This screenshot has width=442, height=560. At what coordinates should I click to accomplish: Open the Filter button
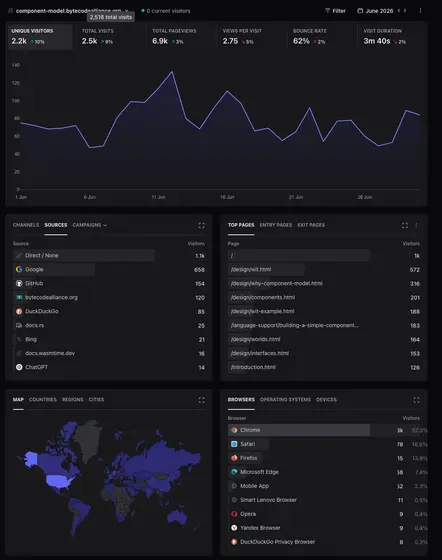pyautogui.click(x=335, y=11)
